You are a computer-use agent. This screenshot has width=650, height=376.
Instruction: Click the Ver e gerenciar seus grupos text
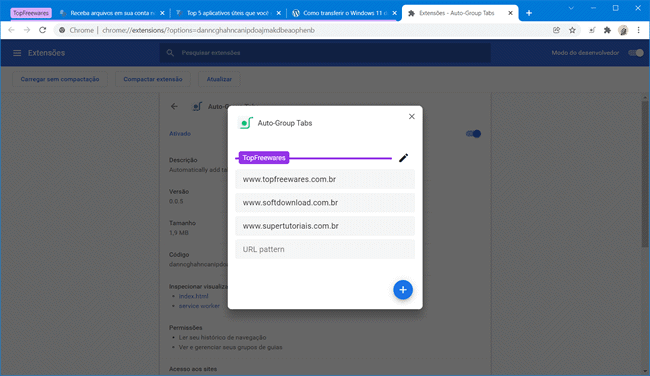tap(230, 347)
